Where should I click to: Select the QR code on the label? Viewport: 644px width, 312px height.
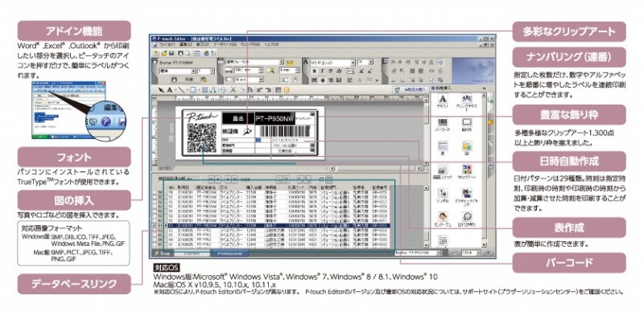pos(201,138)
